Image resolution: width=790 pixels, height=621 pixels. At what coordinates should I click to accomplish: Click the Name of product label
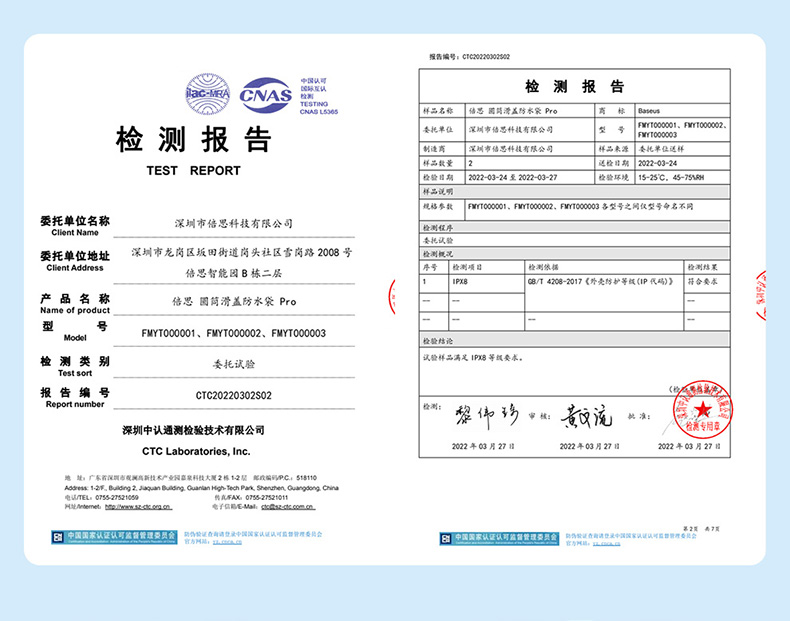[x=75, y=310]
